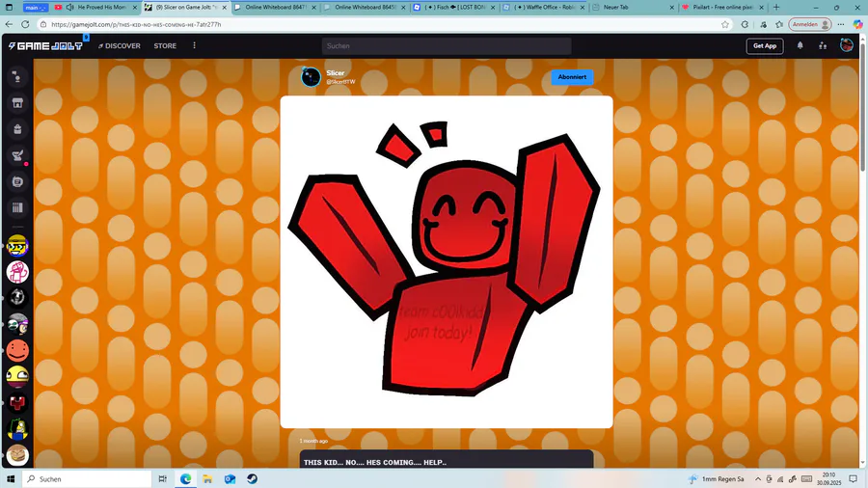Open the sidebar icon with the red notification dot
868x488 pixels.
point(17,155)
